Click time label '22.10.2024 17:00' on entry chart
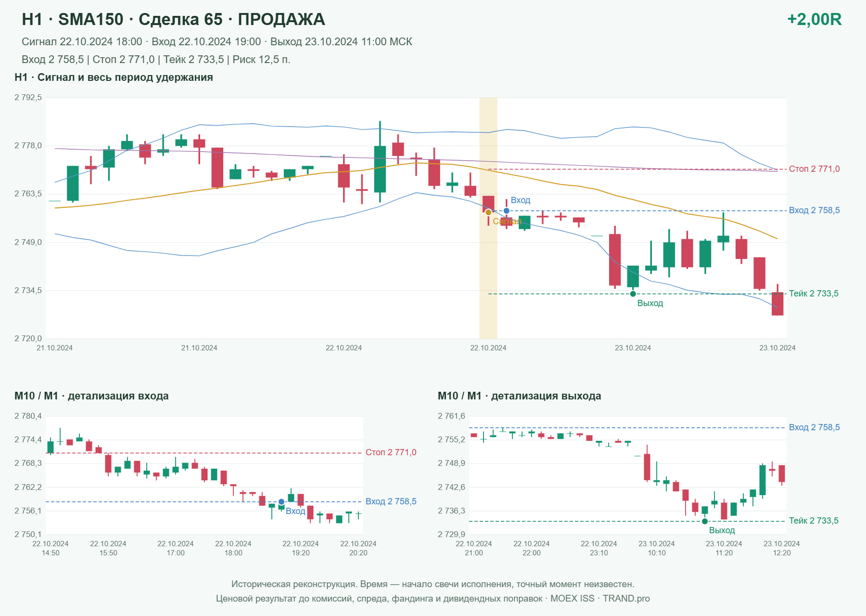Screen dimensions: 866x616 click(x=176, y=548)
